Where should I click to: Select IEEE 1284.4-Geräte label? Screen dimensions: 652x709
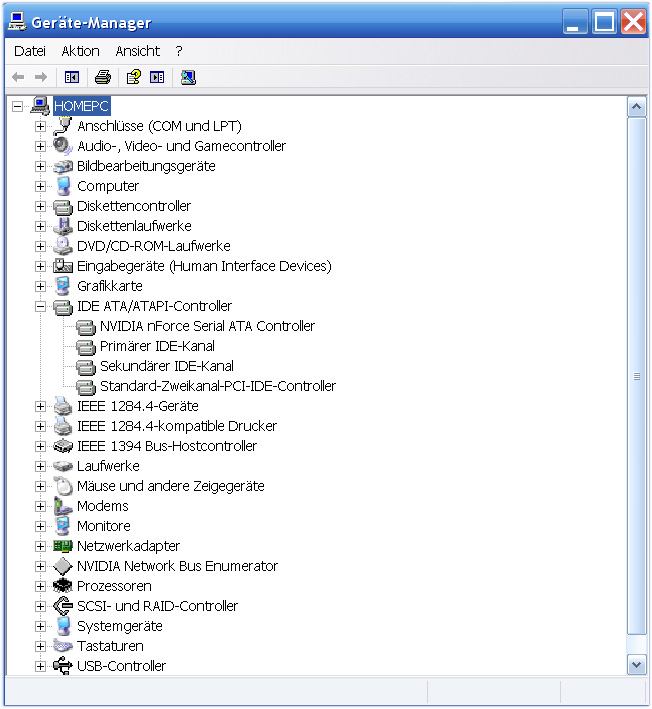[x=137, y=406]
